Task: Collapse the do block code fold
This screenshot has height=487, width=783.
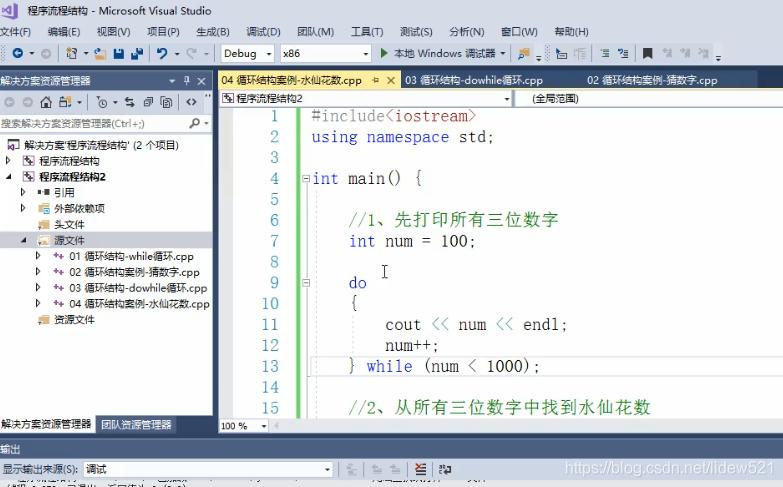Action: click(x=306, y=283)
